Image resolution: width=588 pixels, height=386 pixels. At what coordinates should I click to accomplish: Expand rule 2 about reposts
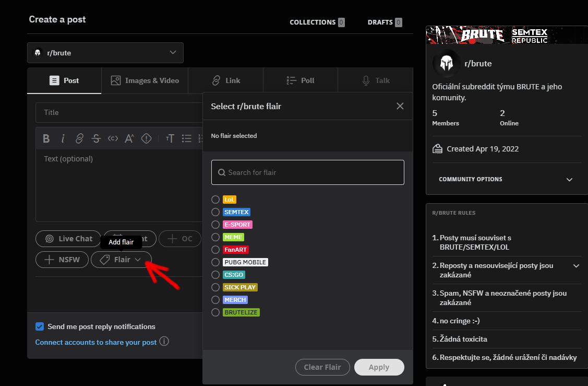[x=576, y=266]
